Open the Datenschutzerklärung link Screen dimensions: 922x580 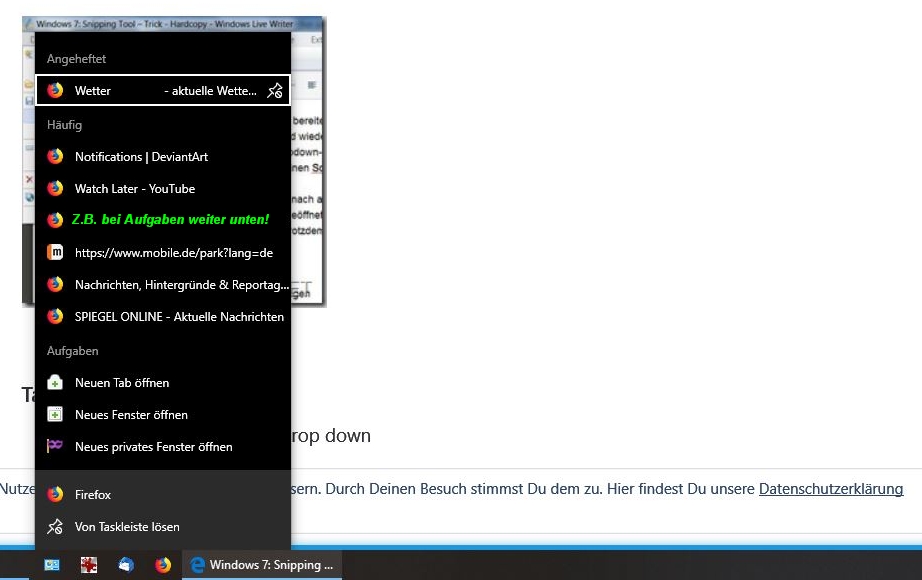tap(831, 489)
